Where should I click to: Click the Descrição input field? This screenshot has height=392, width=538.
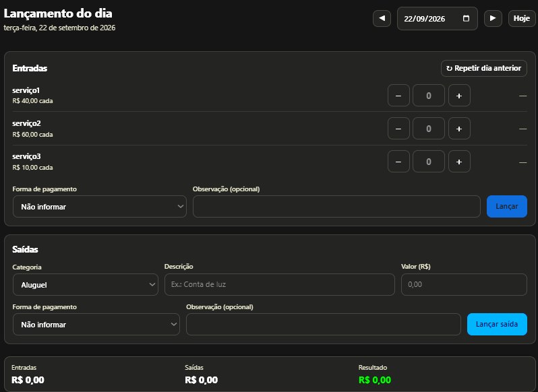click(280, 284)
